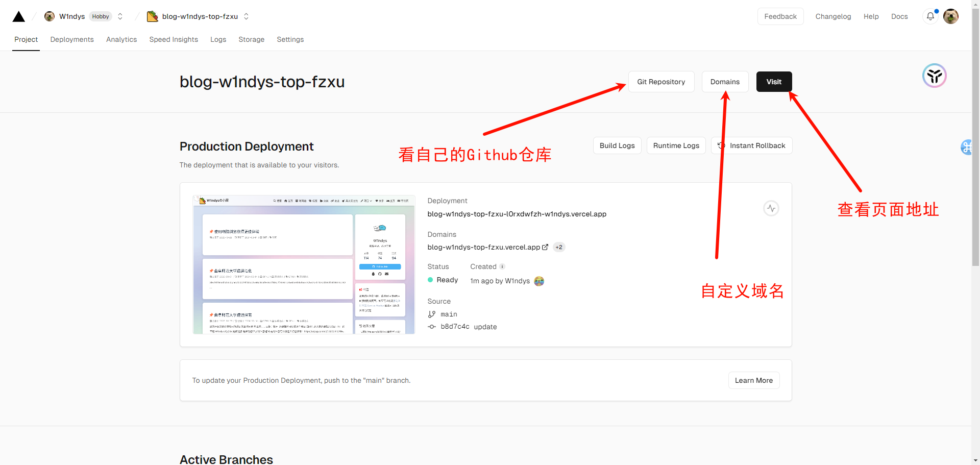Open the production deployment preview thumbnail

click(x=304, y=264)
